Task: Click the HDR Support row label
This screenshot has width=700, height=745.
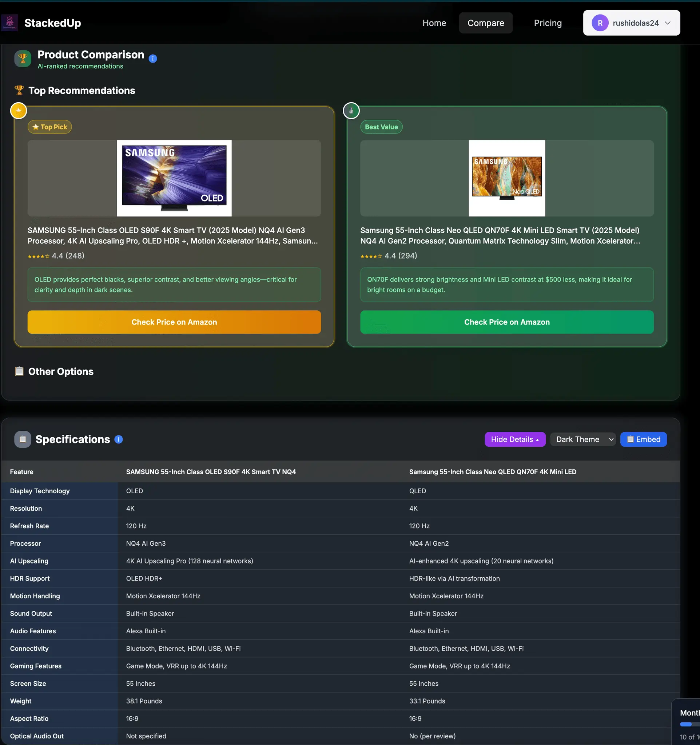Action: 29,579
